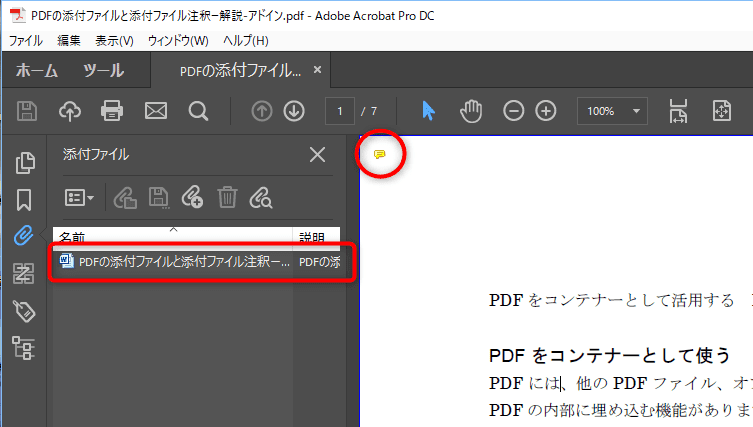Click the Save file icon in toolbar
The height and width of the screenshot is (427, 753).
coord(27,111)
